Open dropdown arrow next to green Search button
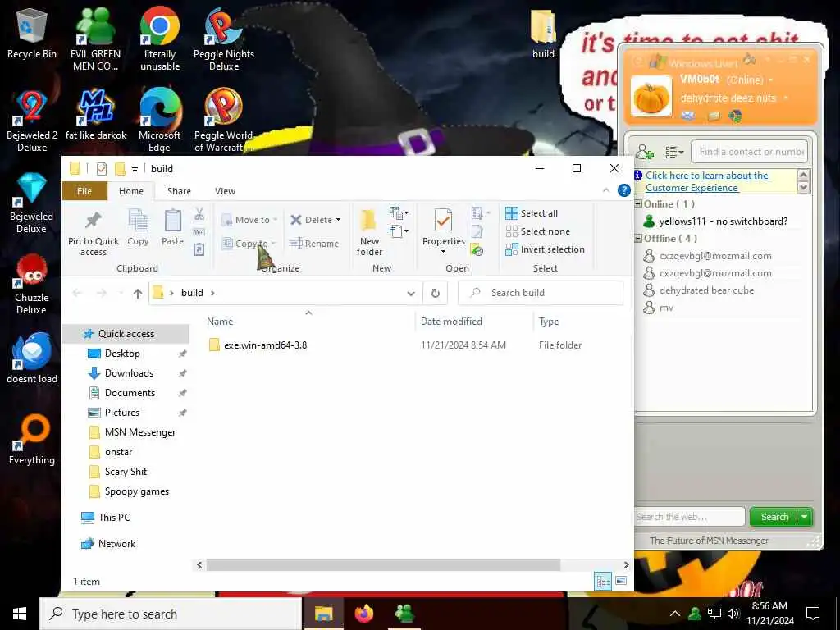Viewport: 840px width, 630px height. pos(805,517)
